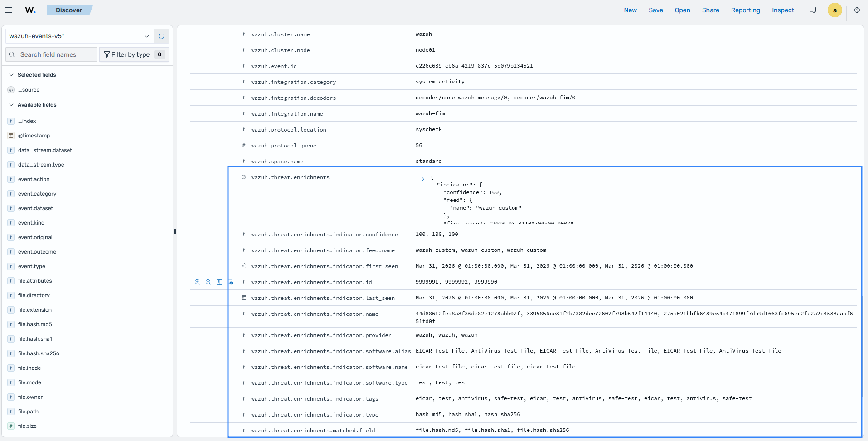Viewport: 868px width, 441px height.
Task: Click the wazuh.event.id field name
Action: 274,66
